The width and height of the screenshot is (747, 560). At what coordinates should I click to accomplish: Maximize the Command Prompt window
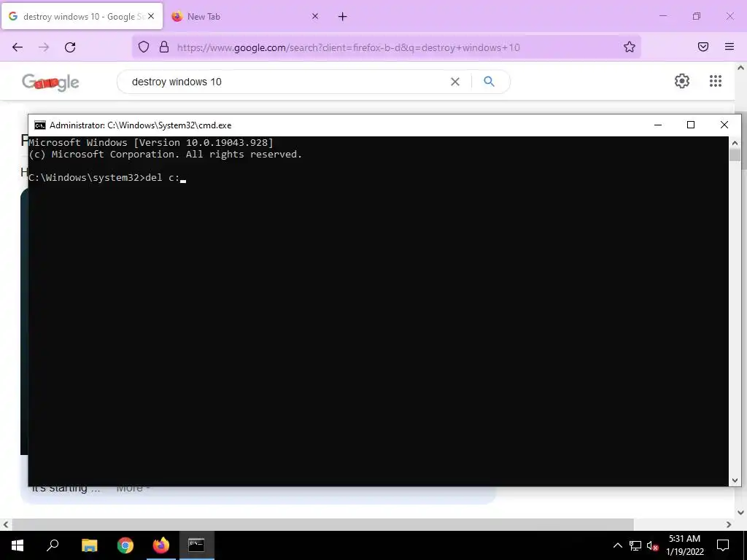[x=691, y=125]
